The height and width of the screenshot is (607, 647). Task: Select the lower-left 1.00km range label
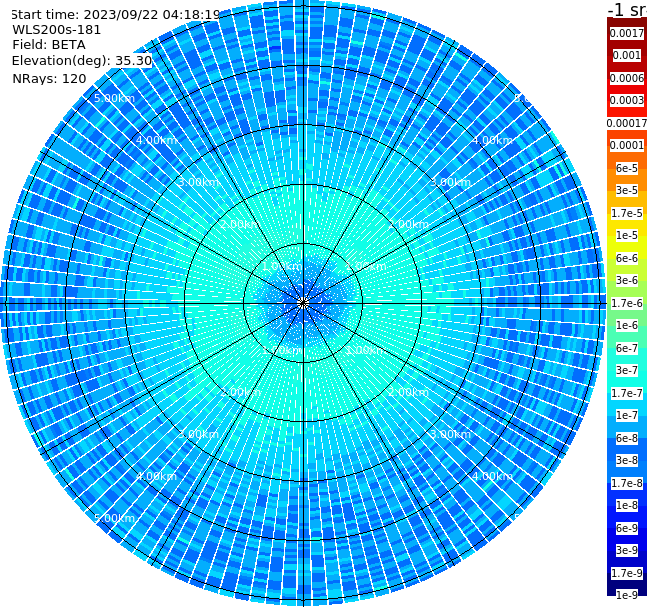283,350
